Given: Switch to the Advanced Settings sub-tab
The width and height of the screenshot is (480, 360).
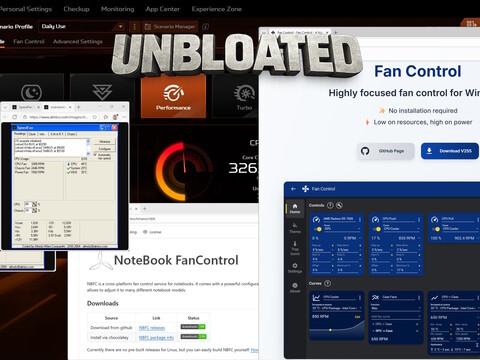Looking at the screenshot, I should click(78, 42).
